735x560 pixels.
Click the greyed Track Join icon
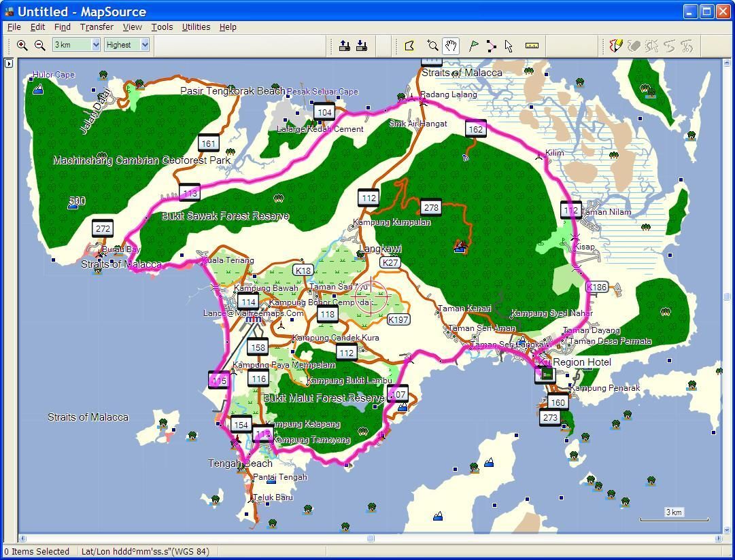point(669,46)
